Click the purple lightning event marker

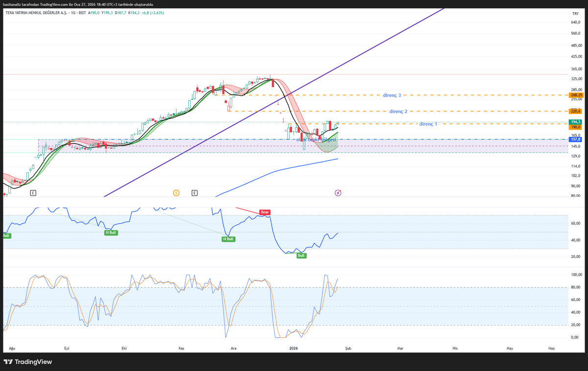pyautogui.click(x=338, y=193)
